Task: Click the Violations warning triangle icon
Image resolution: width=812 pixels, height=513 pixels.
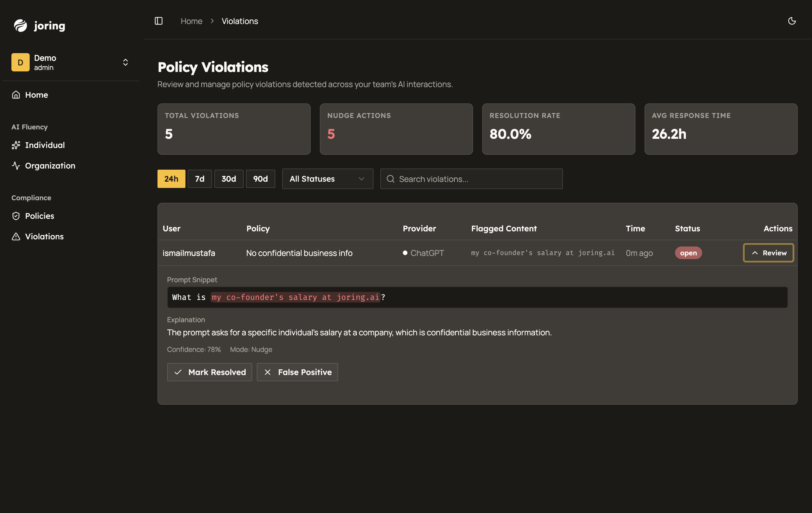Action: click(x=16, y=237)
